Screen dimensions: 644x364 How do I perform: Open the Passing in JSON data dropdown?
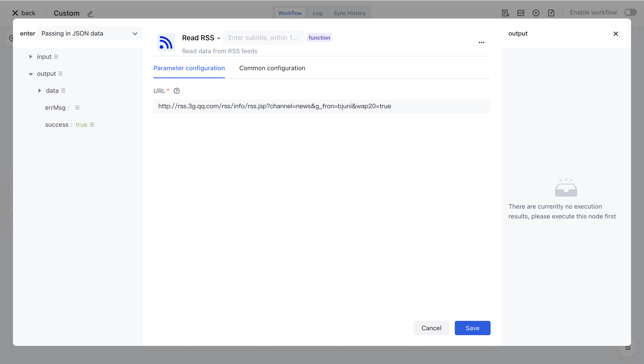point(89,34)
